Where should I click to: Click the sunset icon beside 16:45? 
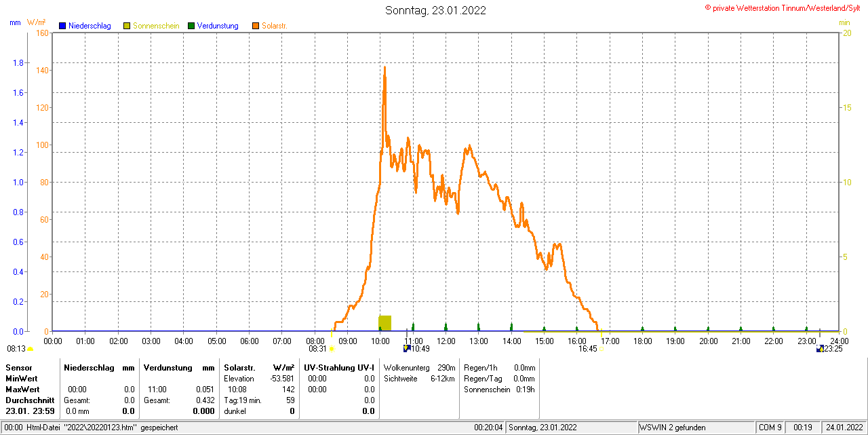tap(601, 349)
